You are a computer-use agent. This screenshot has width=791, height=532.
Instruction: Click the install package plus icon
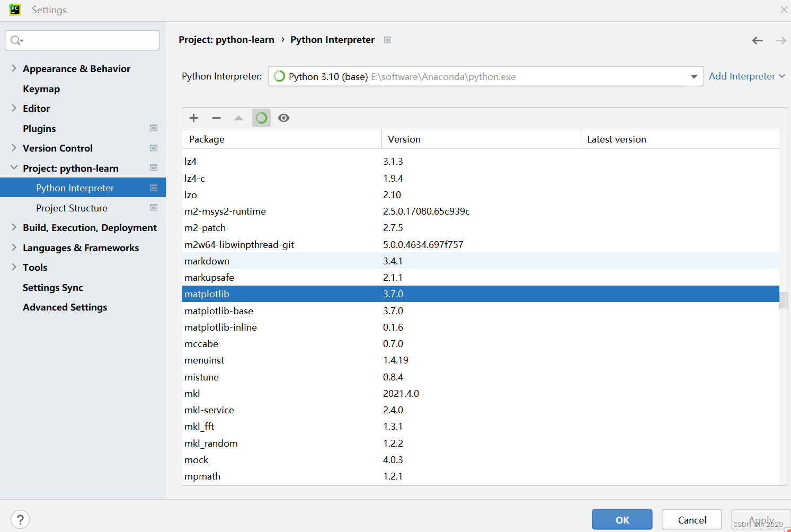coord(194,118)
